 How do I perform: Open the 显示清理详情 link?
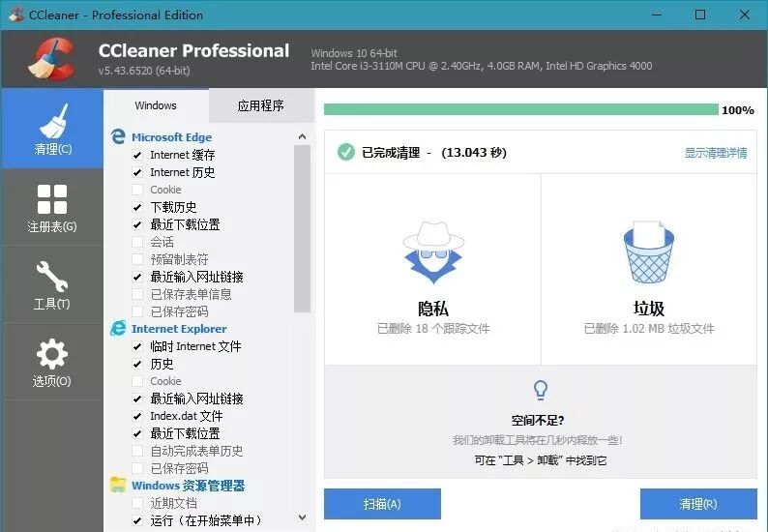pos(716,153)
